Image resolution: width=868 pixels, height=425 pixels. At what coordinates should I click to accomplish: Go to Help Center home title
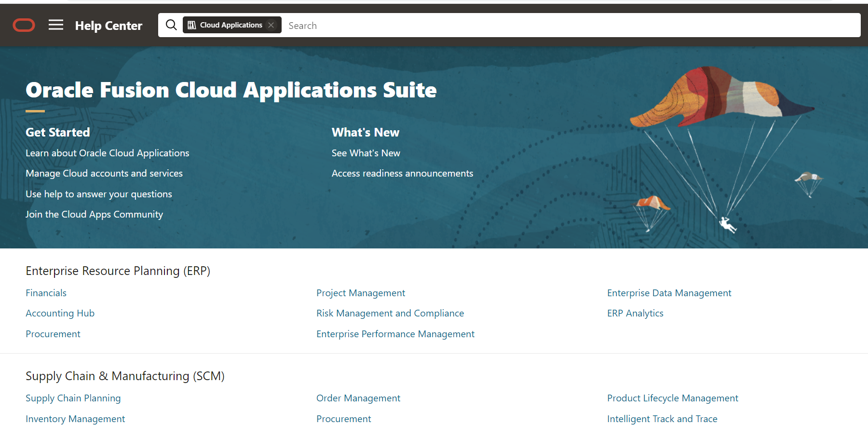click(108, 26)
